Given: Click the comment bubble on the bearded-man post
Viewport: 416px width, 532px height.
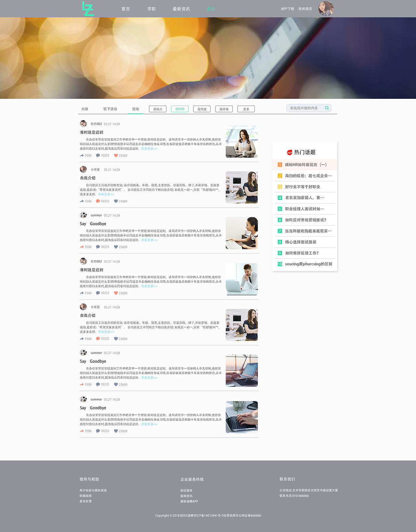Looking at the screenshot, I should 98,293.
